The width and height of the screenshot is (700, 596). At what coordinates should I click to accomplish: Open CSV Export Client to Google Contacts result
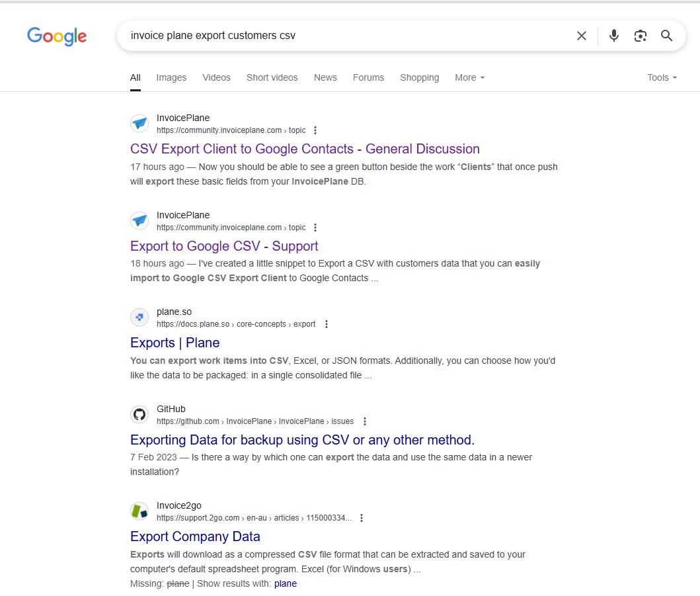(x=305, y=149)
